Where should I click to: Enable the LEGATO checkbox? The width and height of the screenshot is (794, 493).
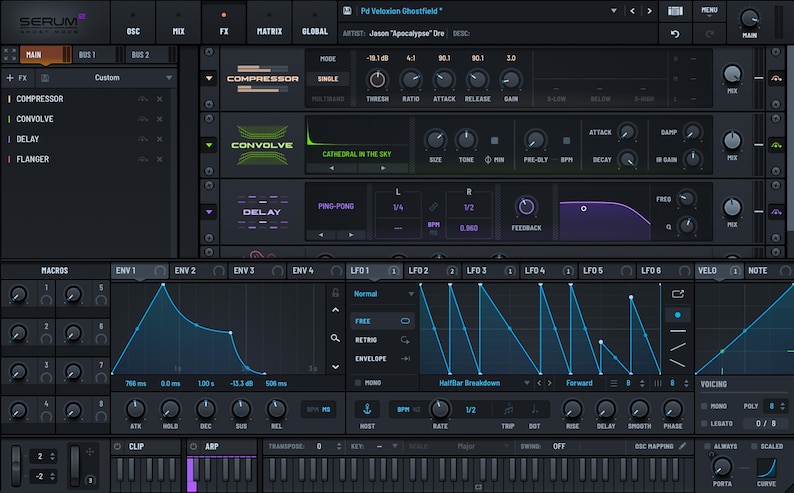click(x=704, y=423)
